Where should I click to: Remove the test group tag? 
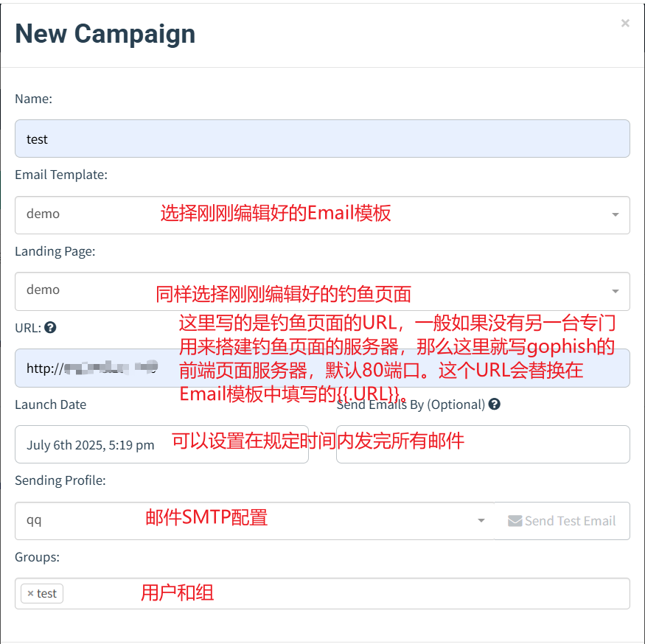[30, 594]
